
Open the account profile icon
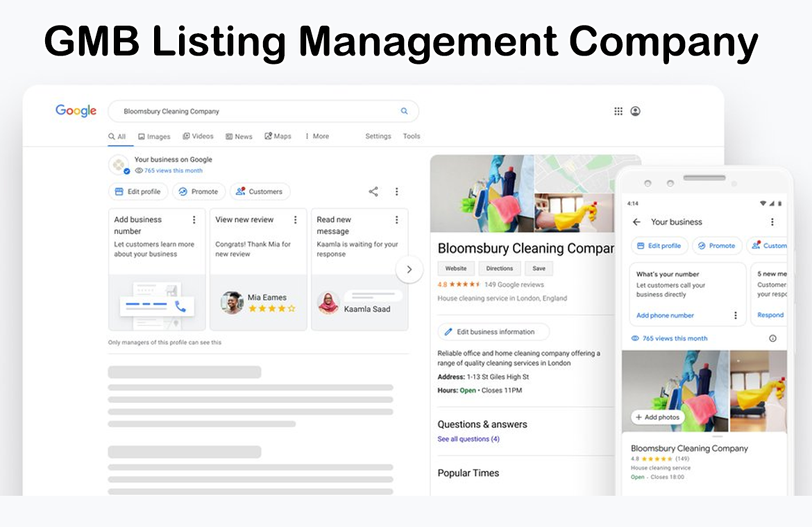pyautogui.click(x=636, y=111)
